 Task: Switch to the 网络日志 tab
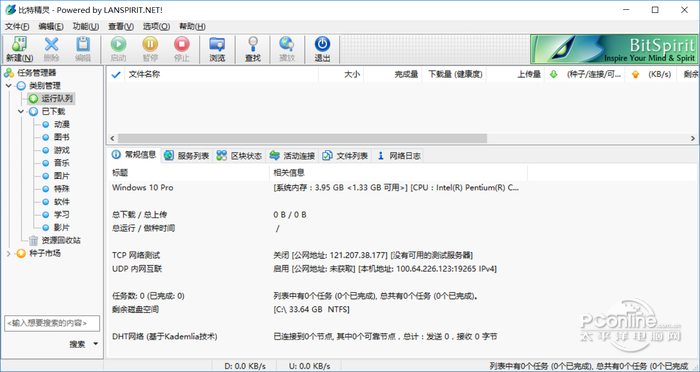tap(398, 155)
